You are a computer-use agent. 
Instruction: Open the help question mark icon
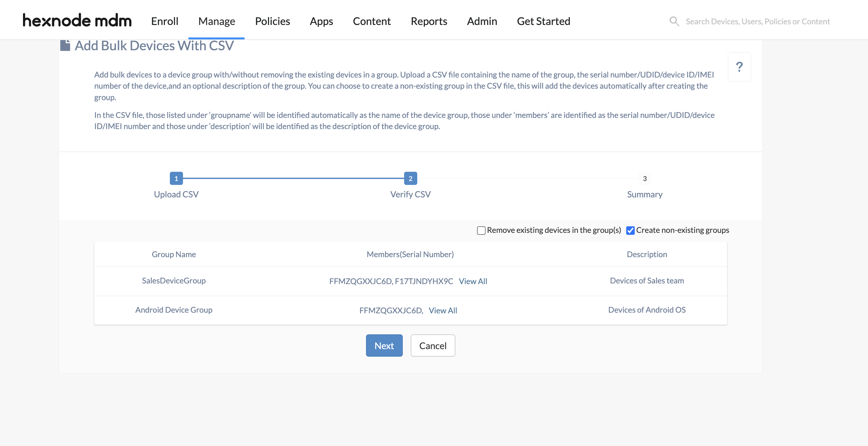pyautogui.click(x=739, y=67)
